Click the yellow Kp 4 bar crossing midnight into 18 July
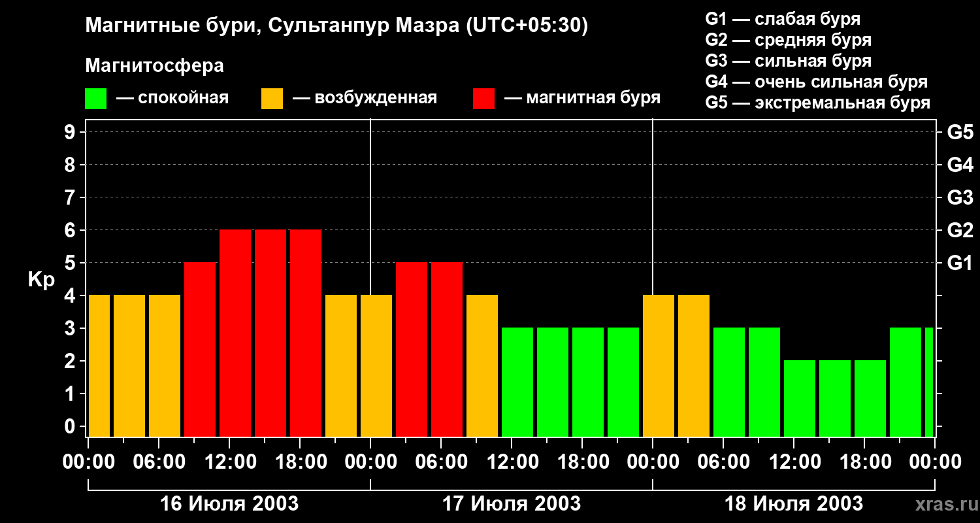Image resolution: width=980 pixels, height=523 pixels. tap(659, 366)
